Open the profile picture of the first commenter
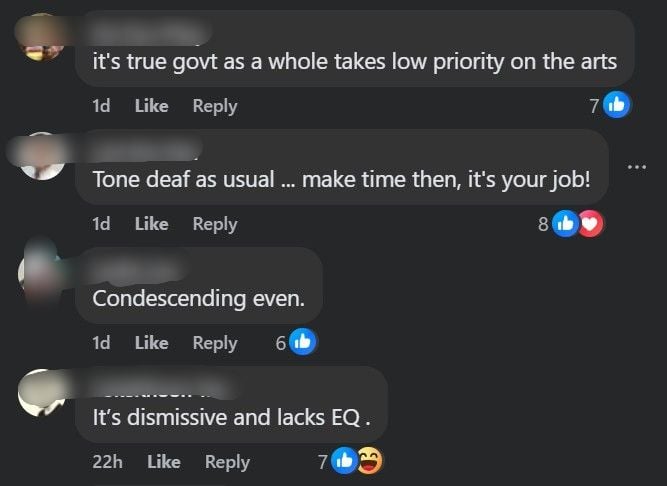 pos(42,37)
